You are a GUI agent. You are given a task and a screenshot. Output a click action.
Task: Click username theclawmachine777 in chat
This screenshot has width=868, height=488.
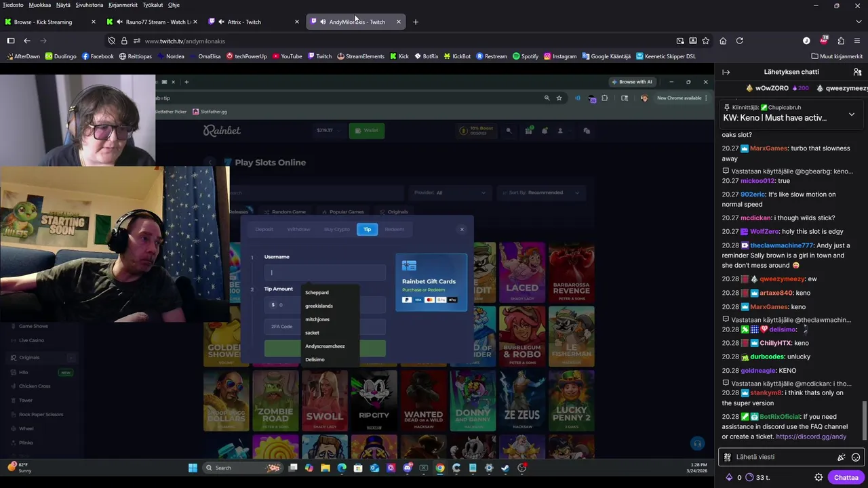pos(781,245)
